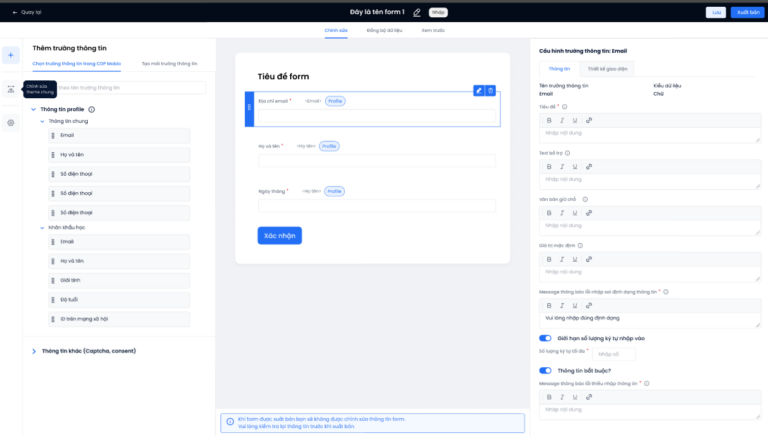Screen dimensions: 768x436
Task: Click the info icon next to Thông tin profile
Action: [92, 109]
